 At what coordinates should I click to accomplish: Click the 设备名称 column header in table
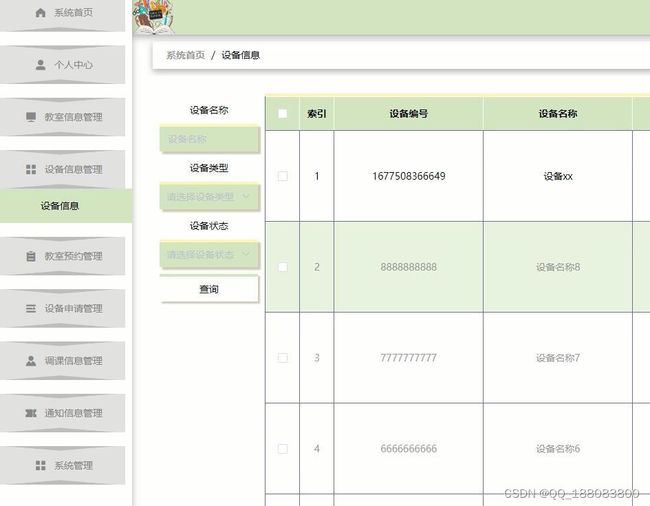point(558,114)
